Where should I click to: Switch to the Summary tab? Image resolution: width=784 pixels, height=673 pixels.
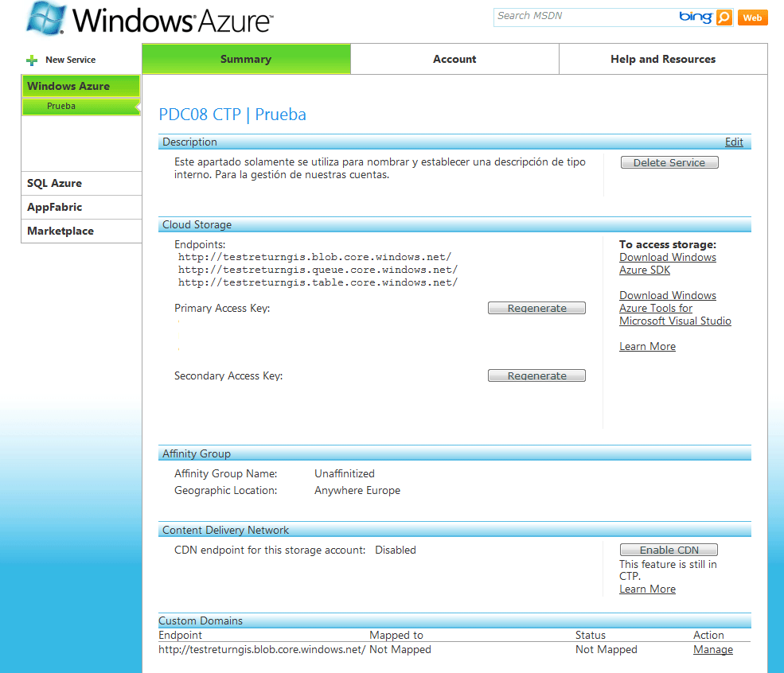[246, 59]
